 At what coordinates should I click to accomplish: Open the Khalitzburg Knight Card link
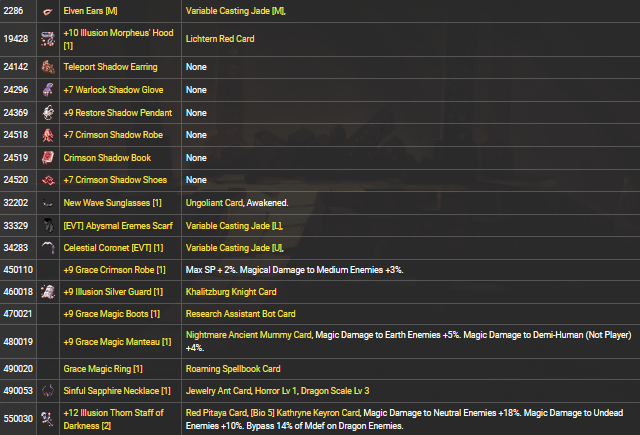coord(231,292)
